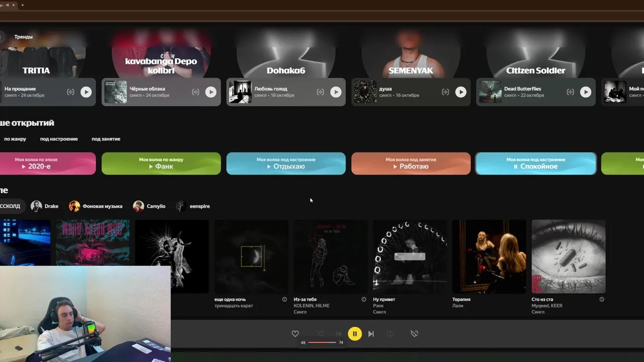Viewport: 644px width, 362px height.
Task: Start the wave from 'Любовь голод'
Action: click(320, 92)
